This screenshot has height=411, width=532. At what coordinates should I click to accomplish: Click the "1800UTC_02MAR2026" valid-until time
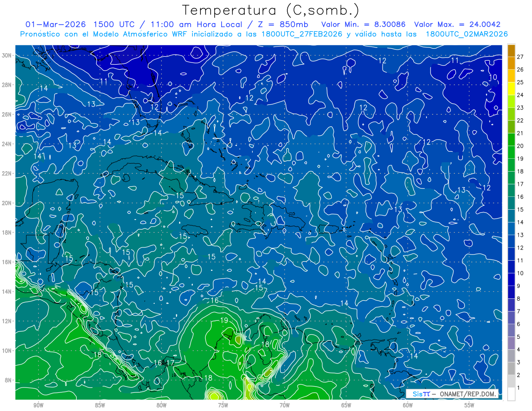click(x=466, y=34)
